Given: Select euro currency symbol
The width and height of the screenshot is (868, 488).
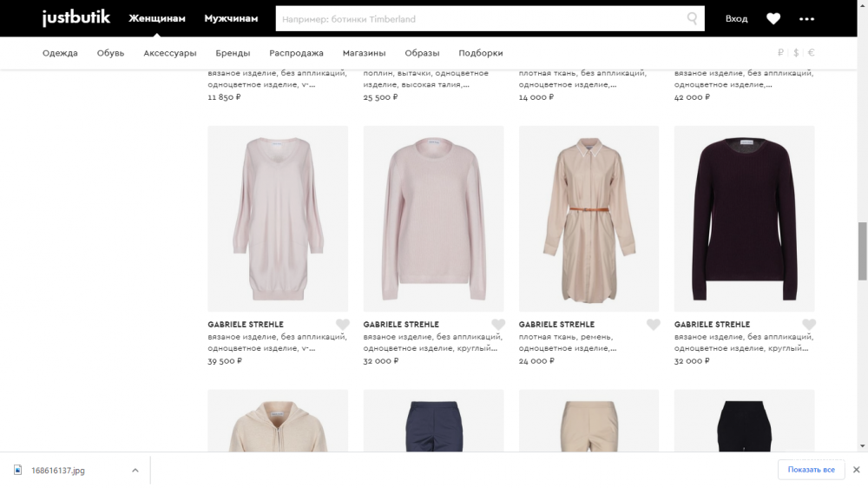Looking at the screenshot, I should coord(811,53).
